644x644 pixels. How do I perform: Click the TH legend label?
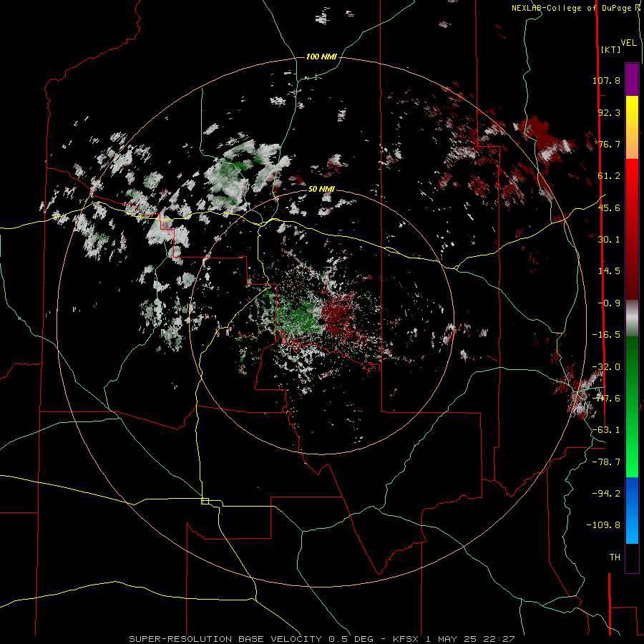point(615,557)
